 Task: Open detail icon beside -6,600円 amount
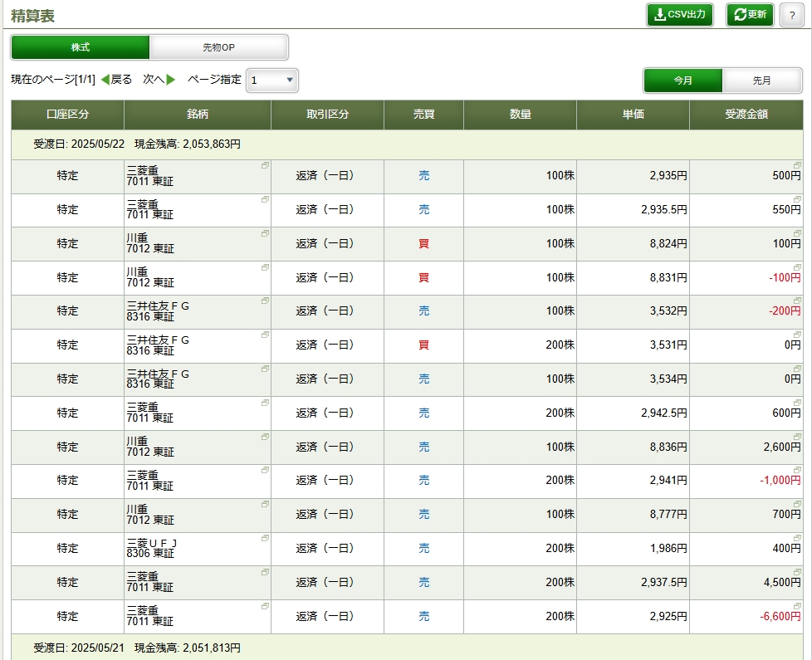click(x=798, y=606)
